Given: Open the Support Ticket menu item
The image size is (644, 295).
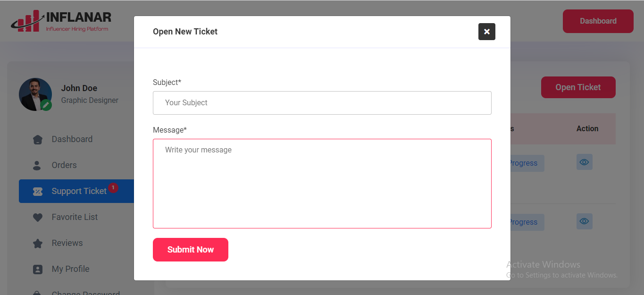Looking at the screenshot, I should tap(79, 191).
